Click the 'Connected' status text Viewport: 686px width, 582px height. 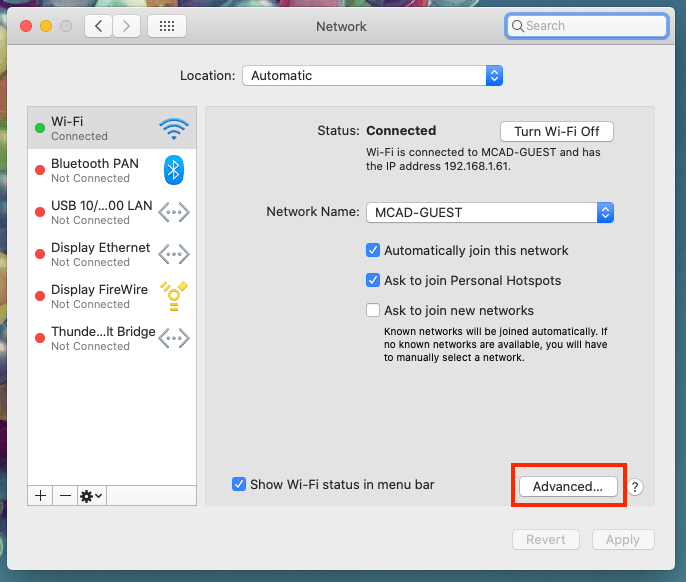pos(401,130)
